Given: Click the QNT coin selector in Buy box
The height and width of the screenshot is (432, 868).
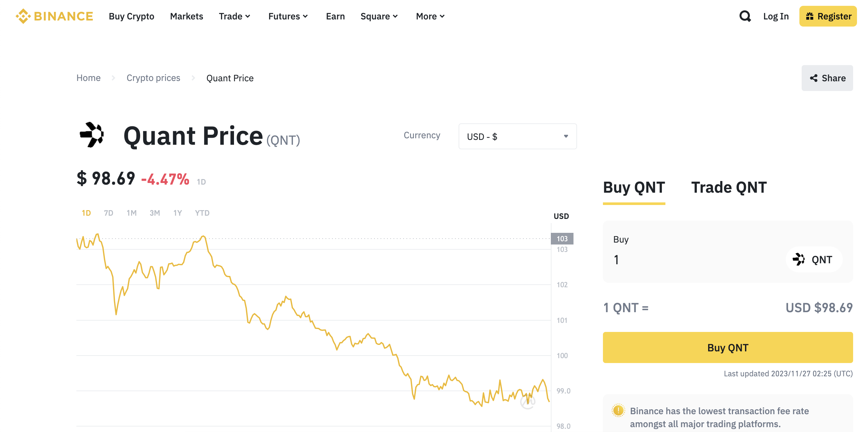Looking at the screenshot, I should click(x=813, y=259).
